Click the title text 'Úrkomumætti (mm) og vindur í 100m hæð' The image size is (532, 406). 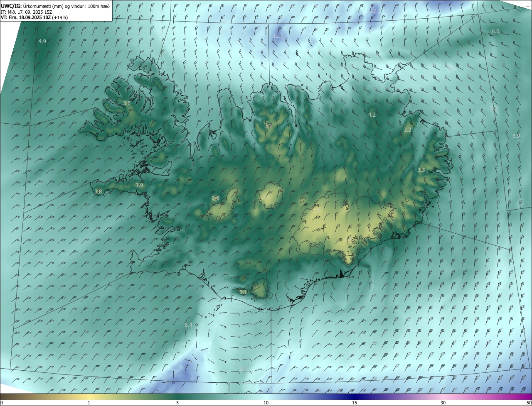(66, 6)
